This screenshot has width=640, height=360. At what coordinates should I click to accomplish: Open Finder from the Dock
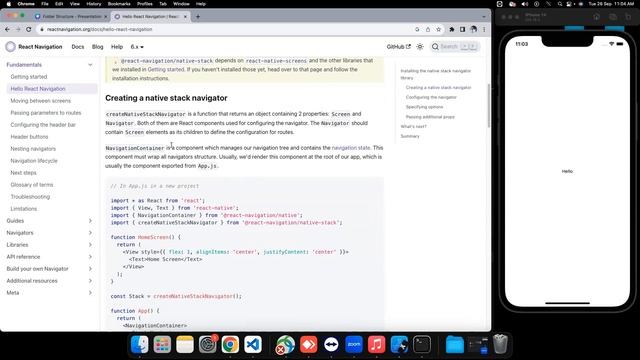[x=140, y=344]
